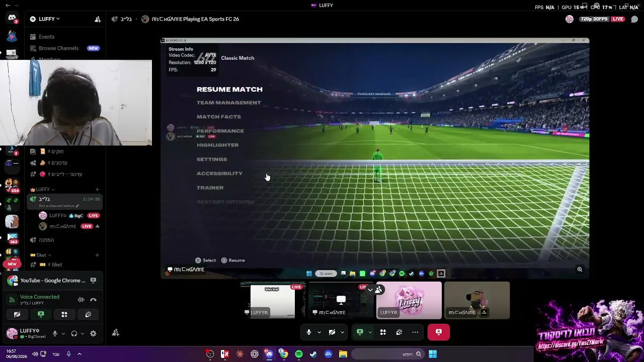Open activities launcher in the voice panel

[64, 314]
